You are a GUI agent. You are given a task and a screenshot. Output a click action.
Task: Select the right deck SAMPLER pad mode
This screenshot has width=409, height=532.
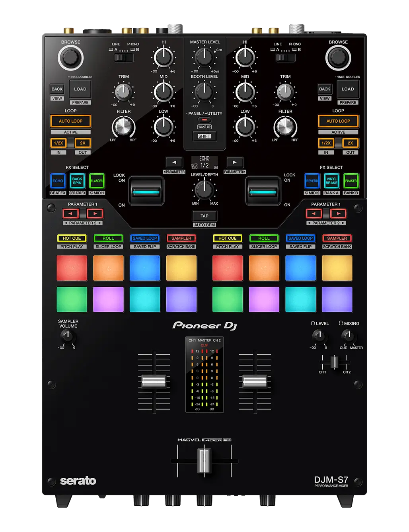(x=337, y=238)
